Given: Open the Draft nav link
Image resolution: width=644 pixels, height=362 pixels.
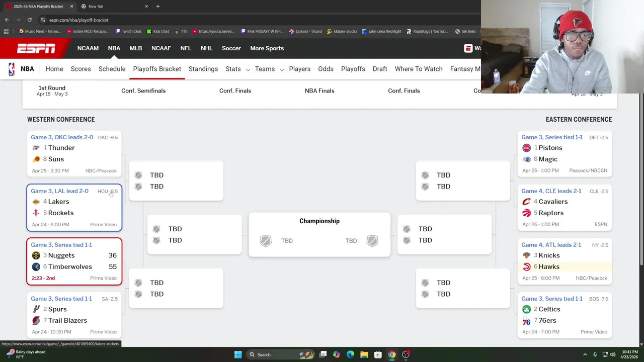Looking at the screenshot, I should [x=380, y=69].
